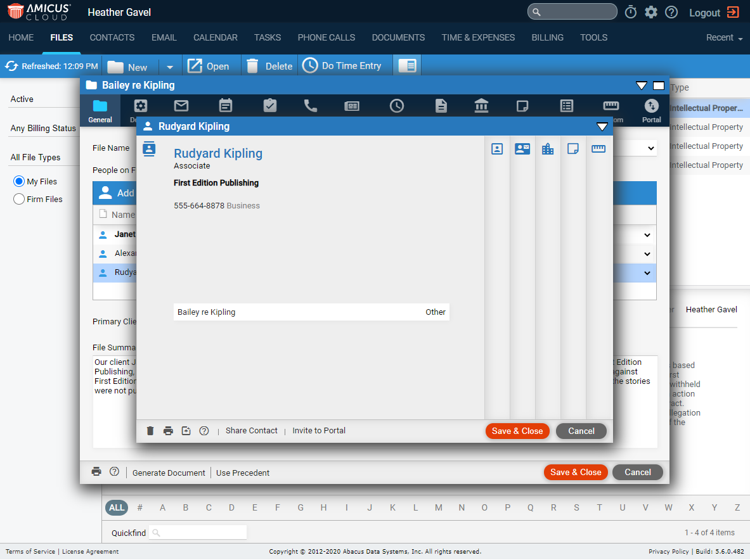This screenshot has width=750, height=560.
Task: Click Invite to Portal
Action: point(318,431)
